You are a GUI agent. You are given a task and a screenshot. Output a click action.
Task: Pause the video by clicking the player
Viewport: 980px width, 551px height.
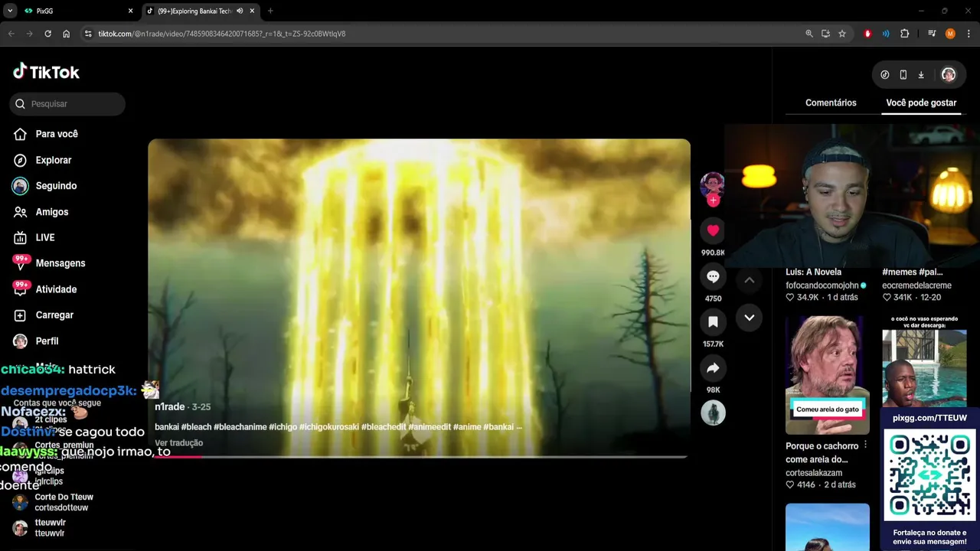click(x=419, y=298)
